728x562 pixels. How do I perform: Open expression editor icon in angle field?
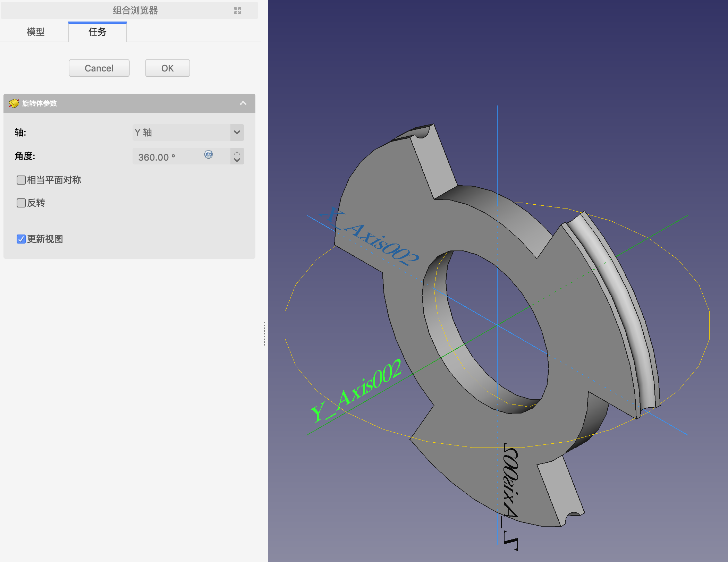point(209,154)
